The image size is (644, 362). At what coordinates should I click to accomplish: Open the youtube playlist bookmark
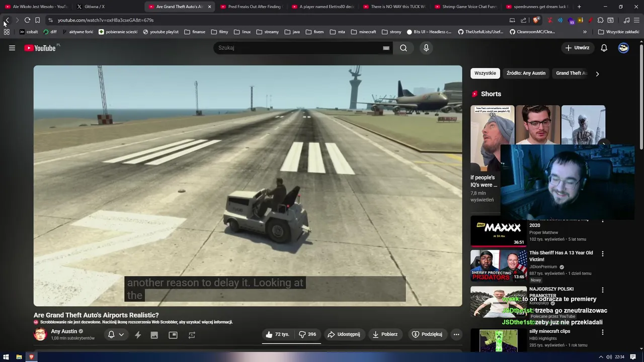click(160, 32)
